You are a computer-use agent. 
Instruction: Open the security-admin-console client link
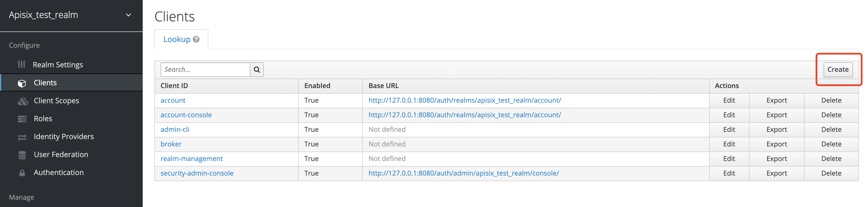(197, 173)
